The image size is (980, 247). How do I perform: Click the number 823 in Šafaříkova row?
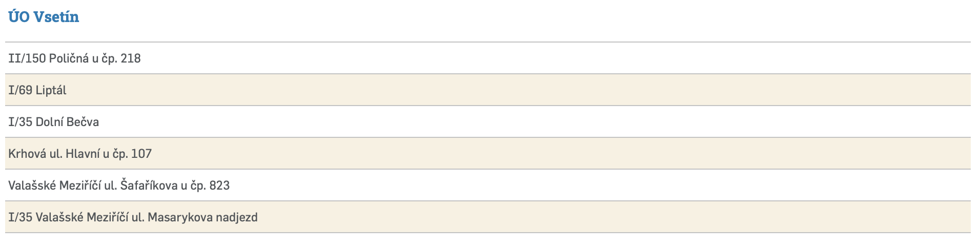point(219,186)
